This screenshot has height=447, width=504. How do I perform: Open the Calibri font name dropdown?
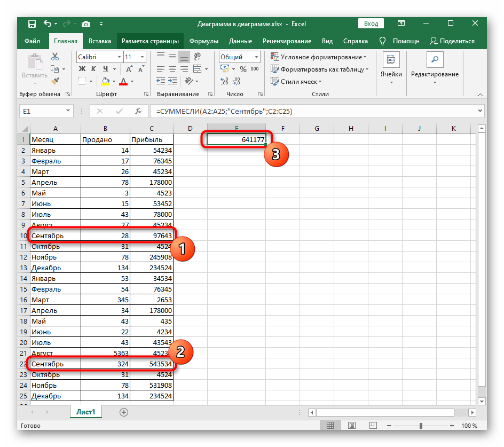click(x=119, y=57)
